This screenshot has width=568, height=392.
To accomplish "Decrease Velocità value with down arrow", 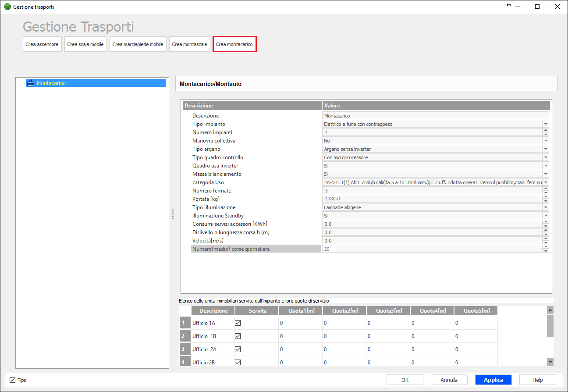I will point(546,242).
